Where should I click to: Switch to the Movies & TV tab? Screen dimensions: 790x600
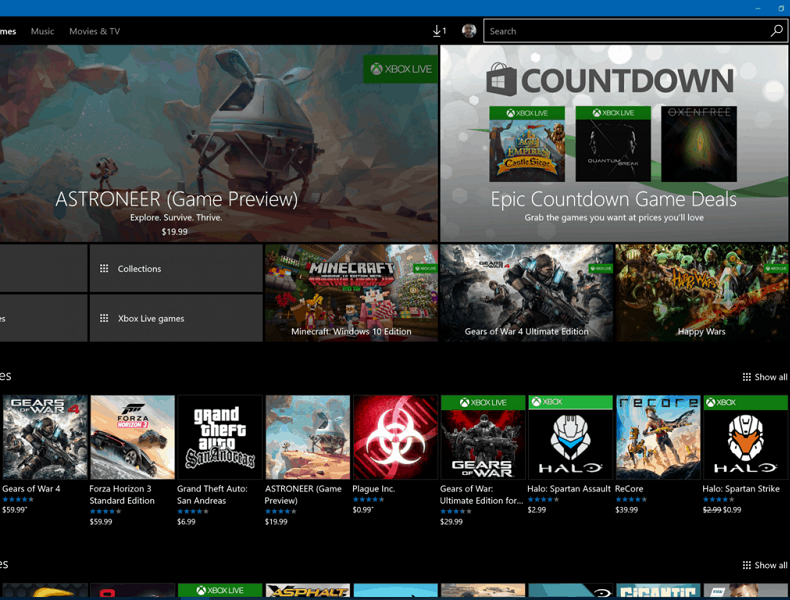point(94,31)
